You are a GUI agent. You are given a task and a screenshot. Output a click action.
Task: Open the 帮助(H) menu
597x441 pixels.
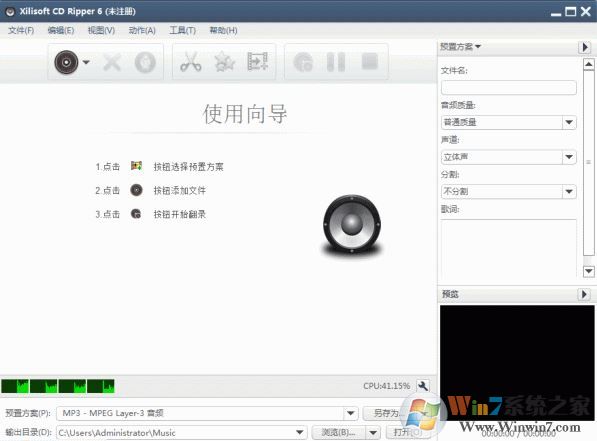(223, 30)
